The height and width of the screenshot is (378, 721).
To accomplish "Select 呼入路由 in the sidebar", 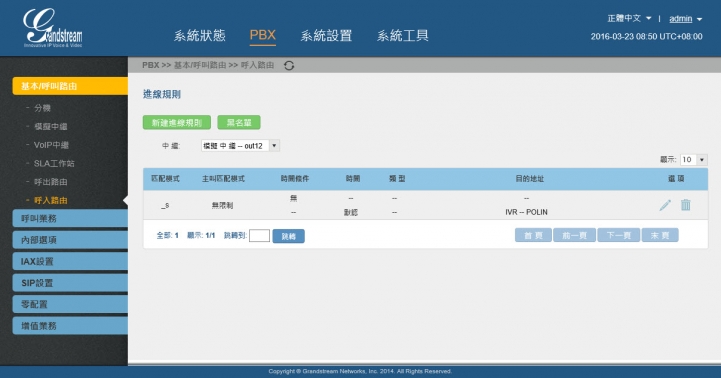I will (x=51, y=200).
